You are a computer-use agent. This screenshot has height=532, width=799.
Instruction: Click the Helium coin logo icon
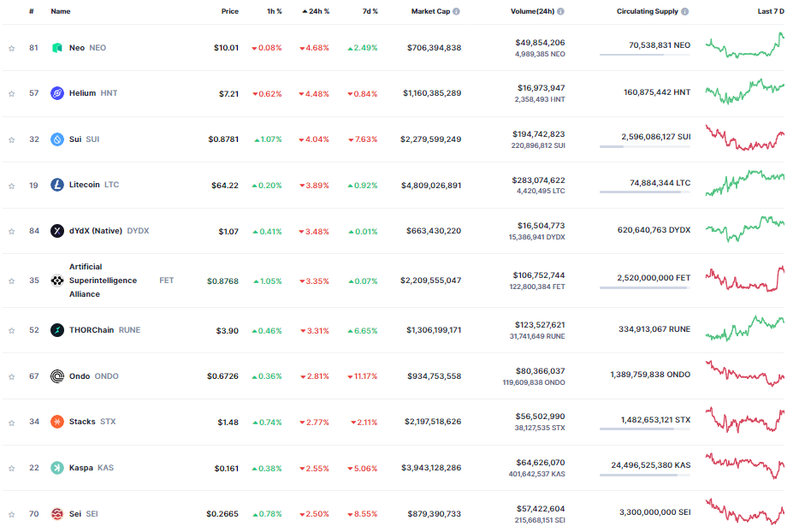(57, 93)
